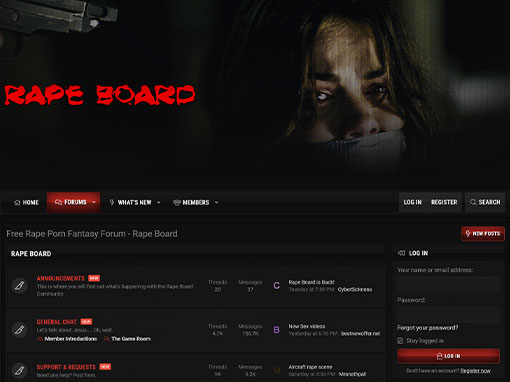
Task: Click the Member Introductions chat icon
Action: click(x=40, y=339)
